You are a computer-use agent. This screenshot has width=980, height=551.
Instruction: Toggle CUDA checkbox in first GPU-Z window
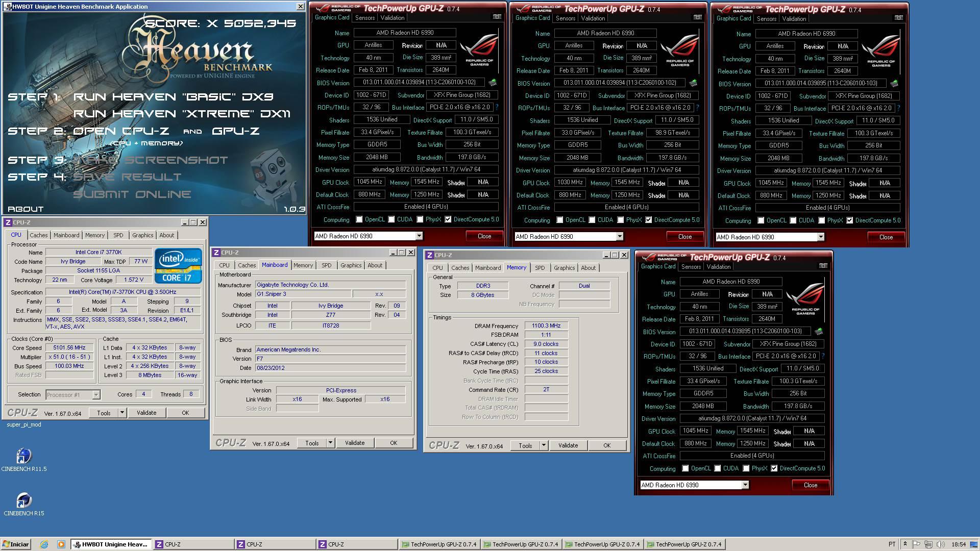(x=391, y=220)
